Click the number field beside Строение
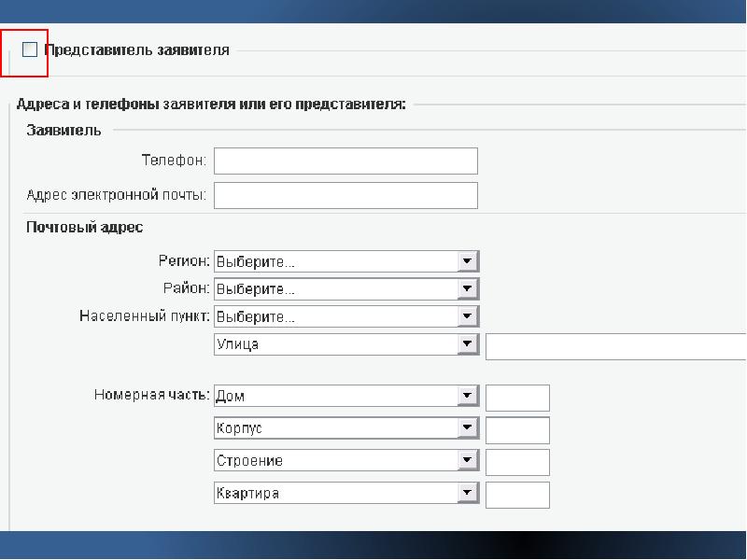Viewport: 747px width, 560px height. click(x=518, y=463)
